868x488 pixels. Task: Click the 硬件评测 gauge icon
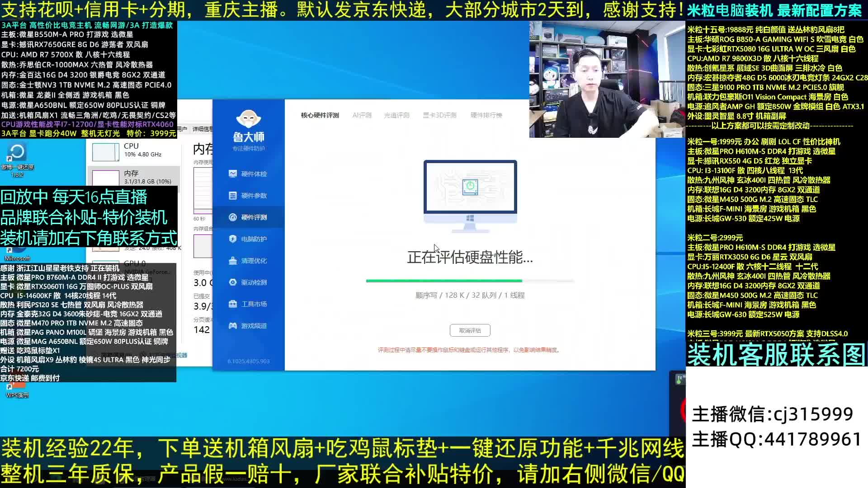[x=233, y=217]
